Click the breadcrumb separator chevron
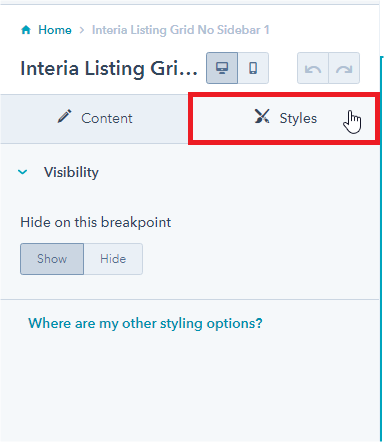Image resolution: width=384 pixels, height=442 pixels. pos(82,30)
